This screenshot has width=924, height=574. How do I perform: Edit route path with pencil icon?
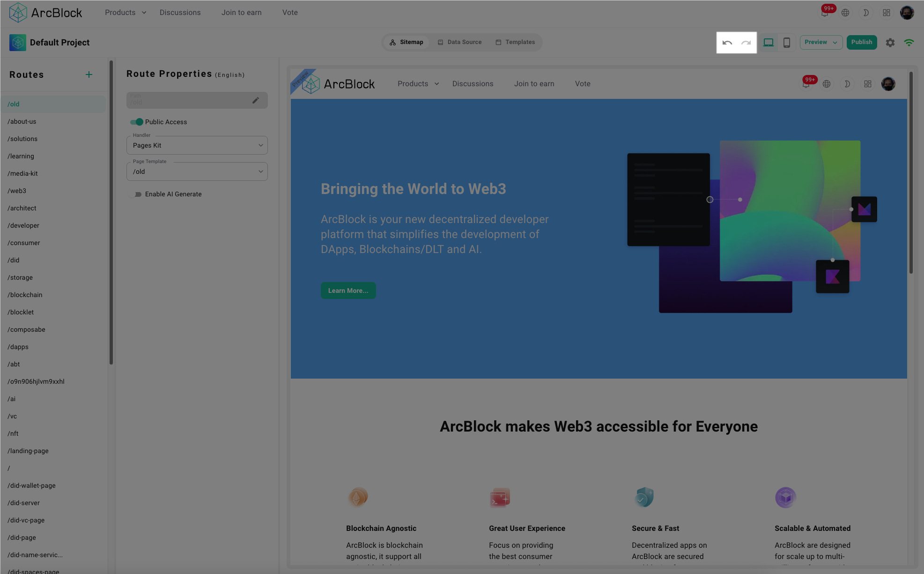pyautogui.click(x=256, y=100)
